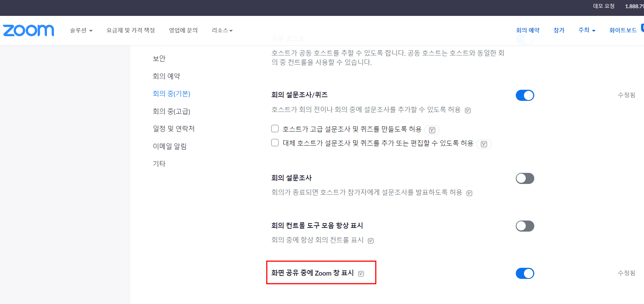
Task: Select 기타 sidebar item
Action: click(159, 164)
